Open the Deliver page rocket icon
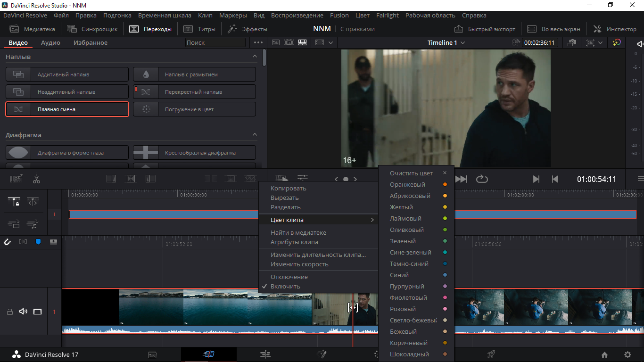Image resolution: width=644 pixels, height=362 pixels. [x=491, y=354]
